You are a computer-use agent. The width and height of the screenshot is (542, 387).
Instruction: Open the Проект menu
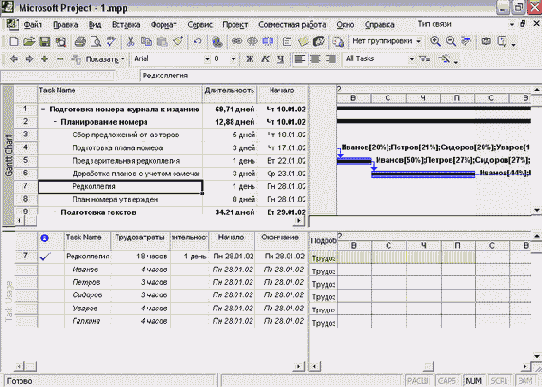(235, 25)
